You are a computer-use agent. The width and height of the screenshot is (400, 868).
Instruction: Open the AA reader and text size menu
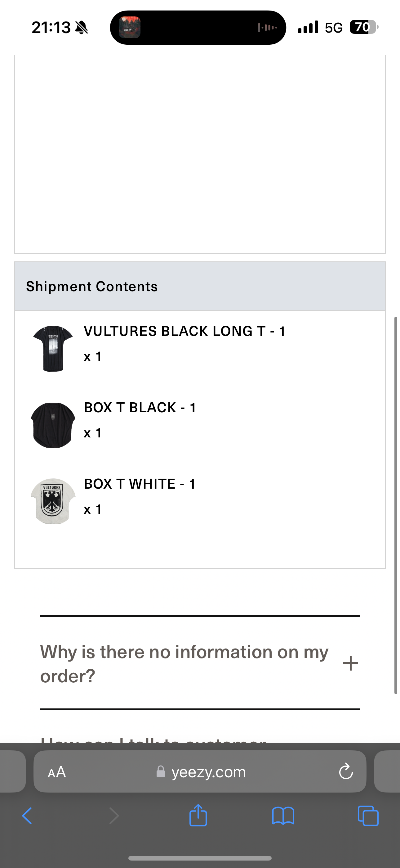tap(57, 772)
